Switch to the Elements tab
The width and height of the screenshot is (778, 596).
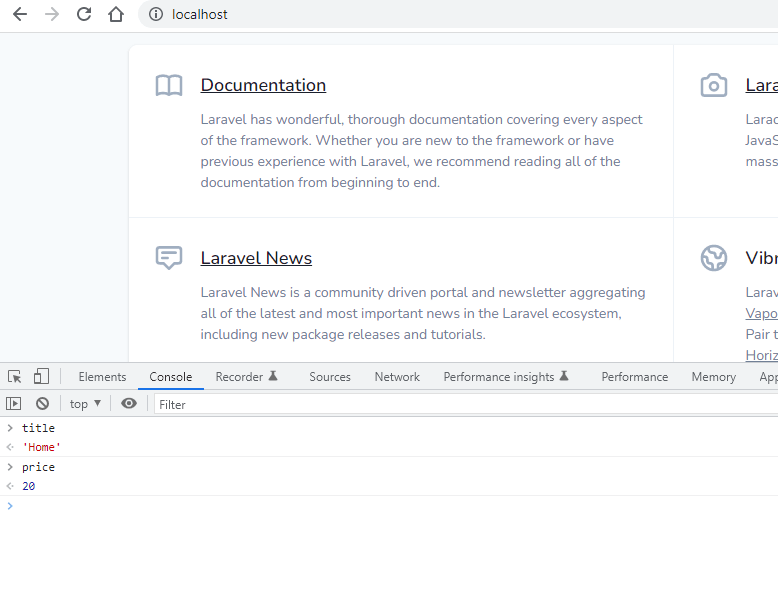[102, 377]
